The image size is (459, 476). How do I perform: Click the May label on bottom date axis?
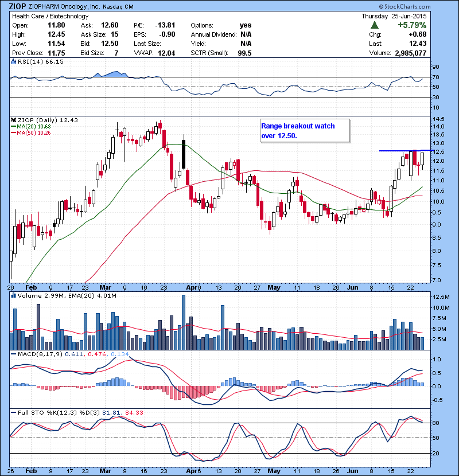[x=274, y=471]
